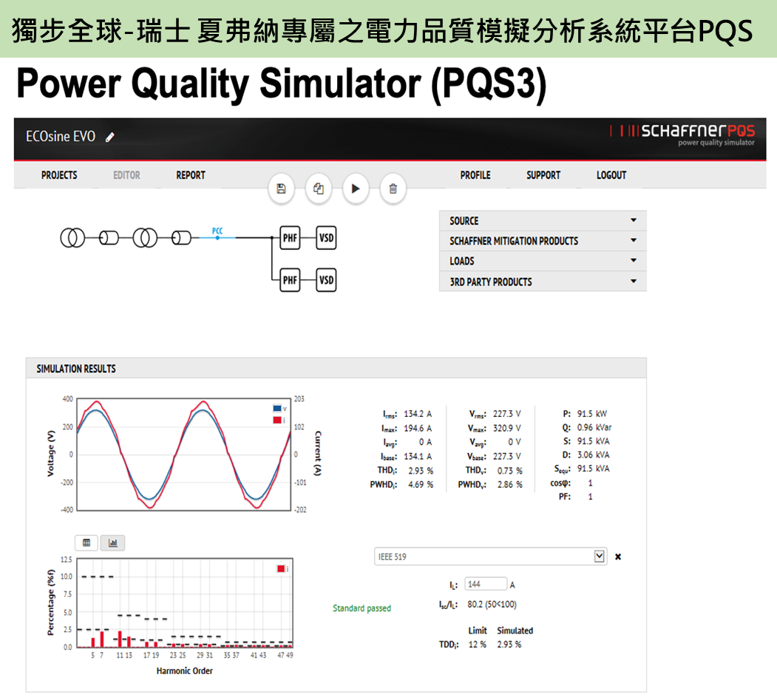The image size is (777, 700).
Task: Switch harmonics view to bar chart icon
Action: click(x=112, y=543)
